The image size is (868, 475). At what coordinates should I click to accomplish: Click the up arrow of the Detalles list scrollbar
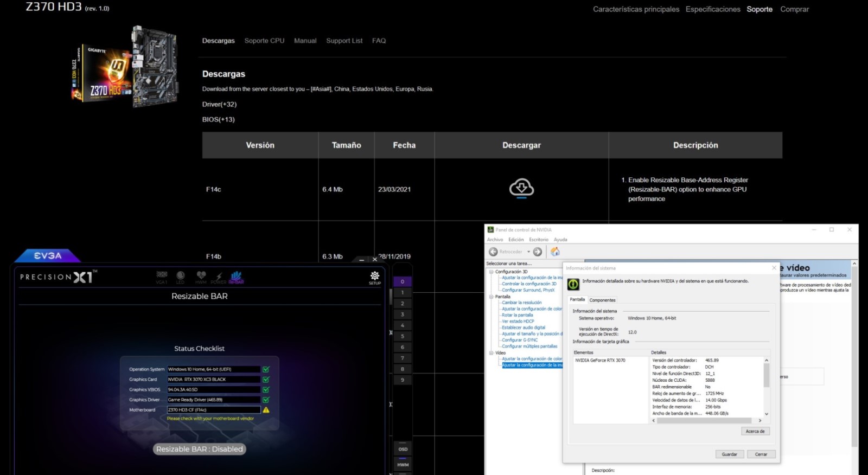point(767,360)
